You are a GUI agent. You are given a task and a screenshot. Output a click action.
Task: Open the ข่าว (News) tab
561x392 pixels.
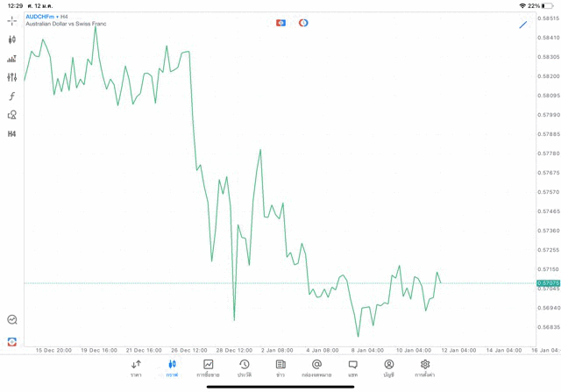[280, 368]
